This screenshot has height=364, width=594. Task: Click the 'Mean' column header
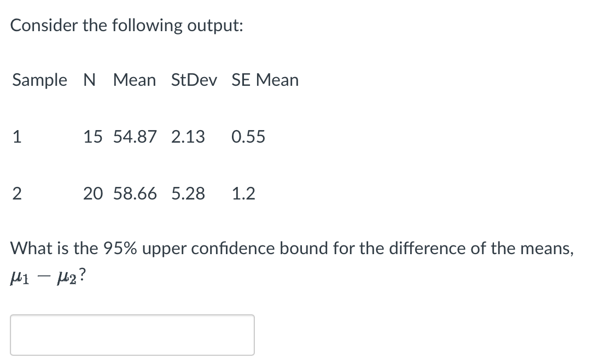(135, 80)
